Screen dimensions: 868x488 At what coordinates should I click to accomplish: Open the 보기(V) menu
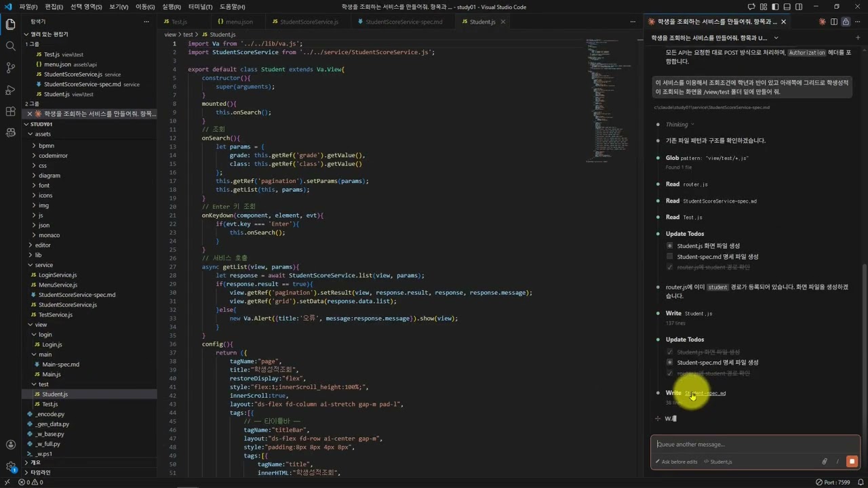pos(119,7)
